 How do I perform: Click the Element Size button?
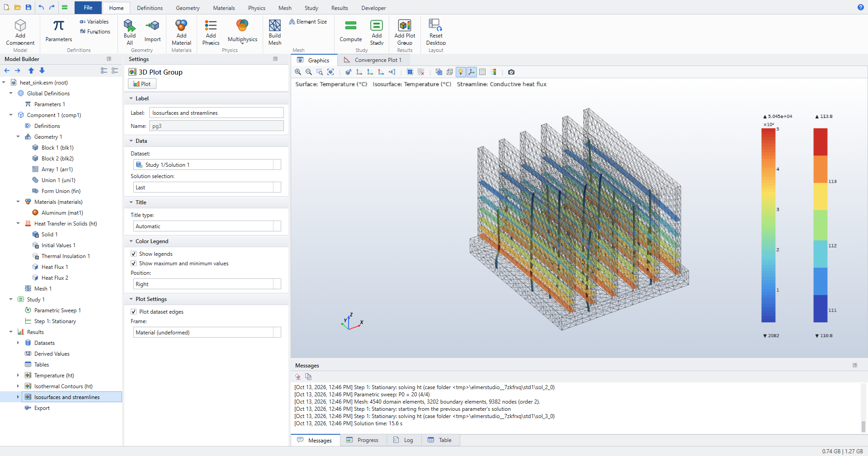[308, 22]
